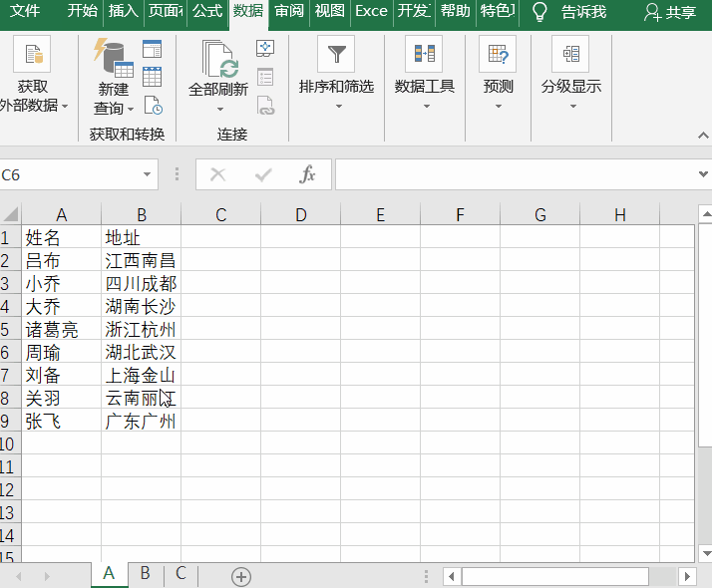This screenshot has width=712, height=588.
Task: Click horizontal scrollbar left arrow
Action: [x=452, y=577]
